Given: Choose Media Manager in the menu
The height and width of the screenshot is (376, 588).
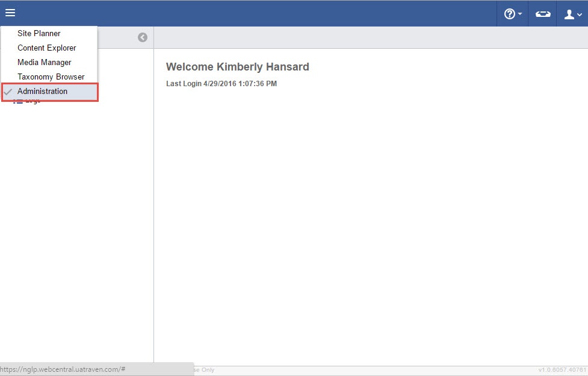Looking at the screenshot, I should point(45,63).
